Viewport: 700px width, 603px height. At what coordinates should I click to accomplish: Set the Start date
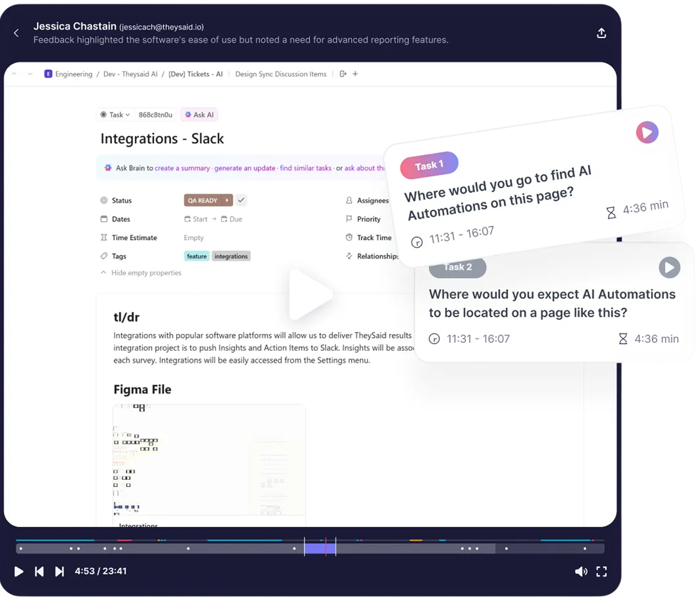coord(196,219)
